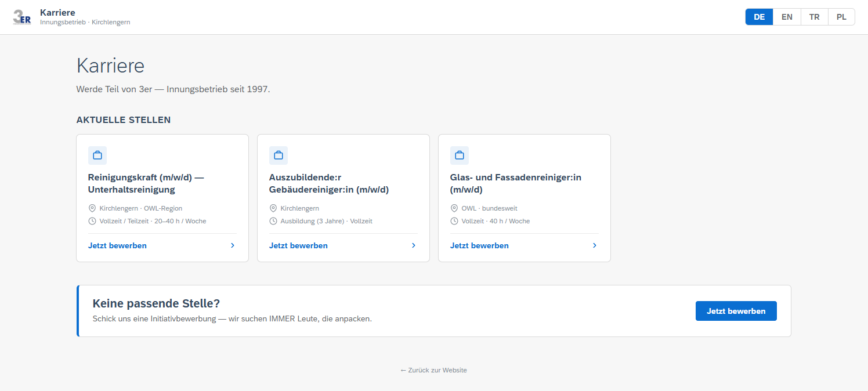Screen dimensions: 868x391
Task: Click Vollzeit · 40 h / Woche text
Action: click(496, 221)
